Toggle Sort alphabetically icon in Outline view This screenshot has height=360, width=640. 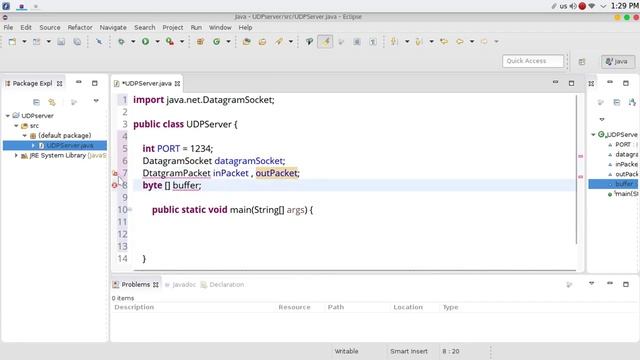click(632, 102)
